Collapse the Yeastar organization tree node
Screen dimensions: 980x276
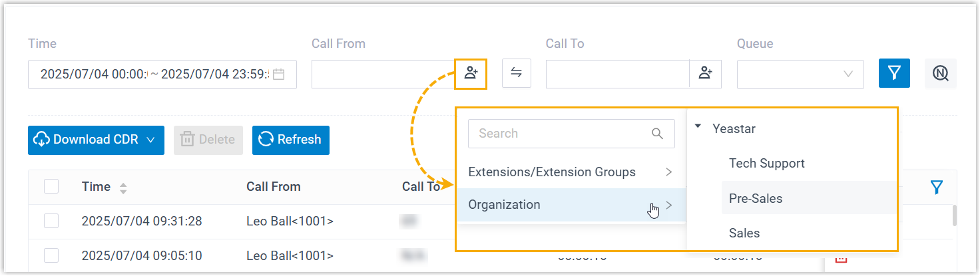click(698, 126)
